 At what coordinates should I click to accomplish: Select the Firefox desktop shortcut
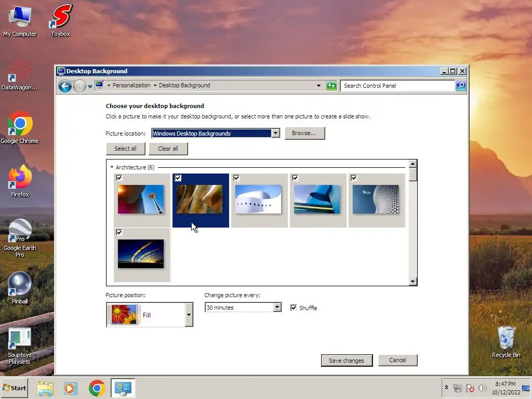tap(20, 181)
